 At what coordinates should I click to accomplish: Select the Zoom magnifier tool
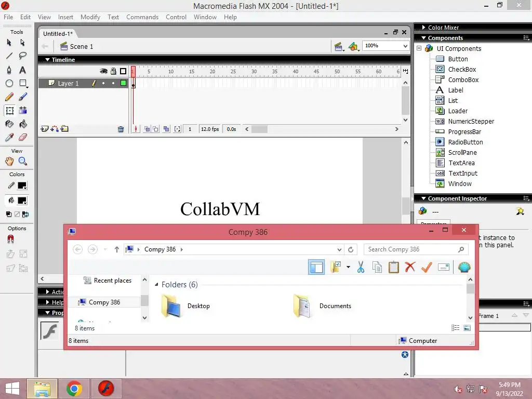pyautogui.click(x=23, y=162)
